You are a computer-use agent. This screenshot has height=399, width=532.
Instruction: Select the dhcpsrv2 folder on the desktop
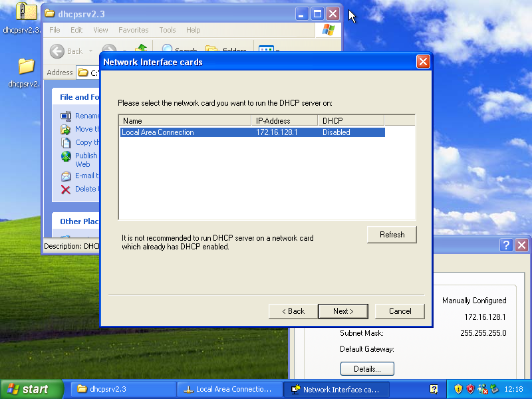[x=25, y=66]
